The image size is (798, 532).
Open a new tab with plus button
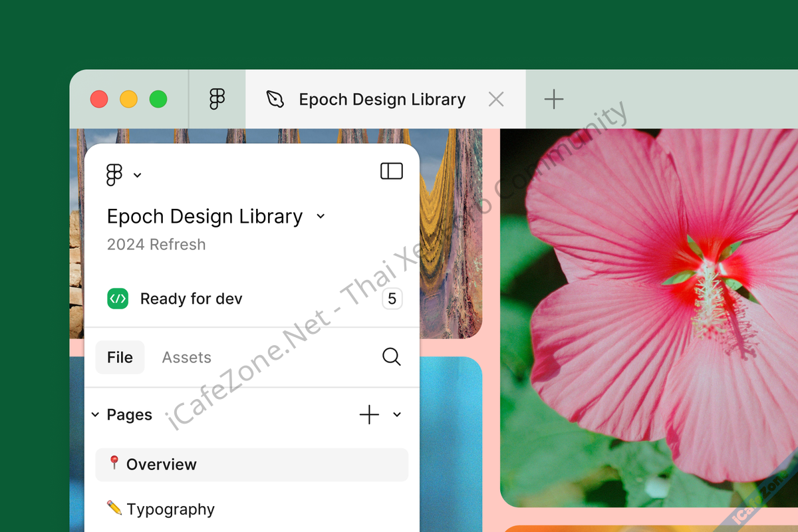553,100
